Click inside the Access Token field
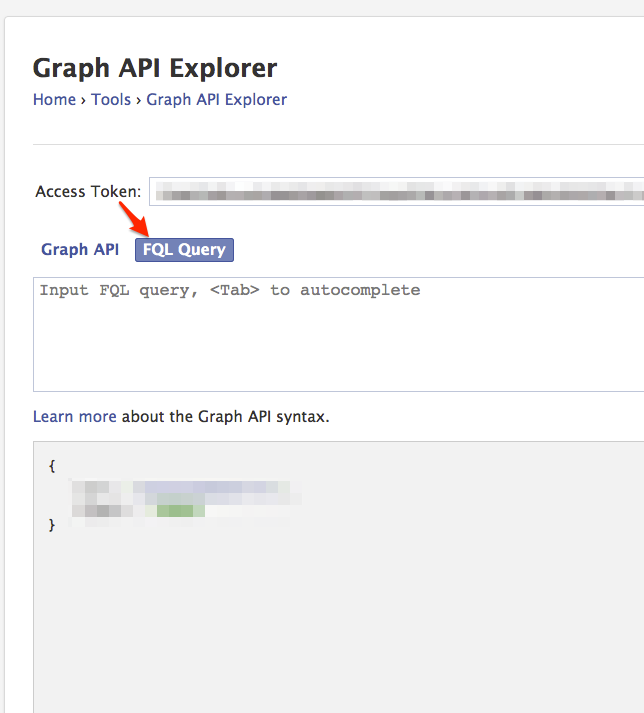 pyautogui.click(x=397, y=191)
